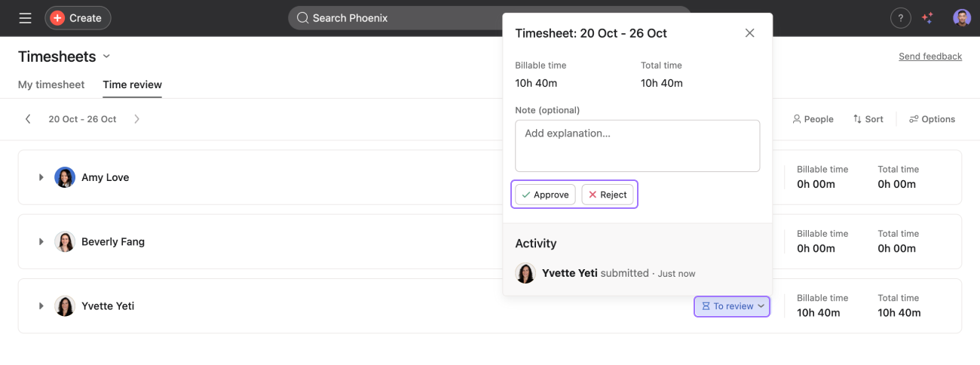This screenshot has width=980, height=365.
Task: Open the Sort options
Action: [868, 119]
